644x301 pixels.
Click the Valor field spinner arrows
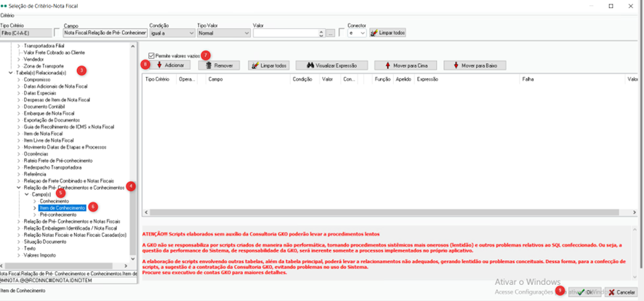click(321, 33)
